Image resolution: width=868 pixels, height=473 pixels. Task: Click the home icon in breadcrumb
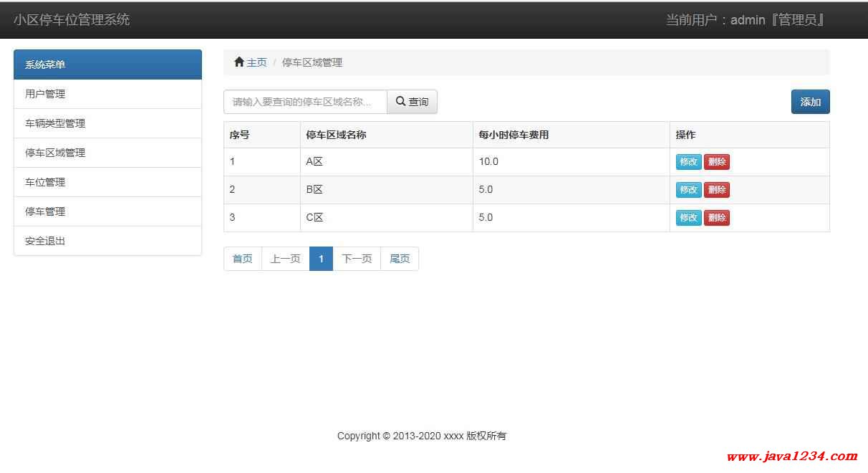click(x=239, y=62)
